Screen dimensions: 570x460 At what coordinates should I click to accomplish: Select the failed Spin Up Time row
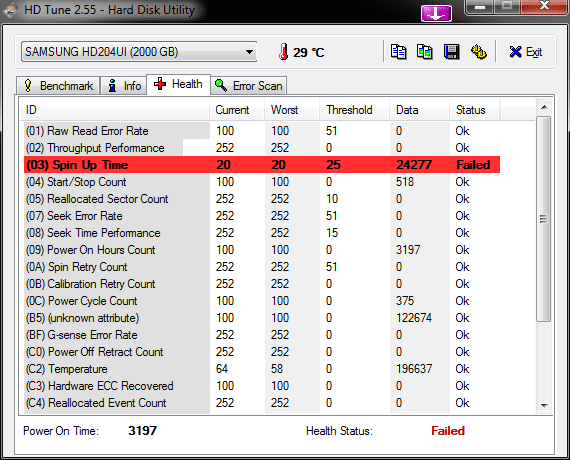262,165
